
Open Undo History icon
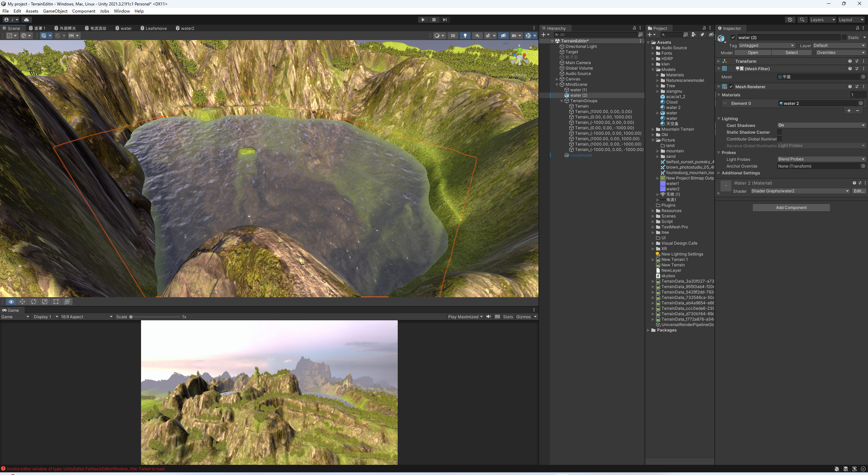click(x=790, y=20)
